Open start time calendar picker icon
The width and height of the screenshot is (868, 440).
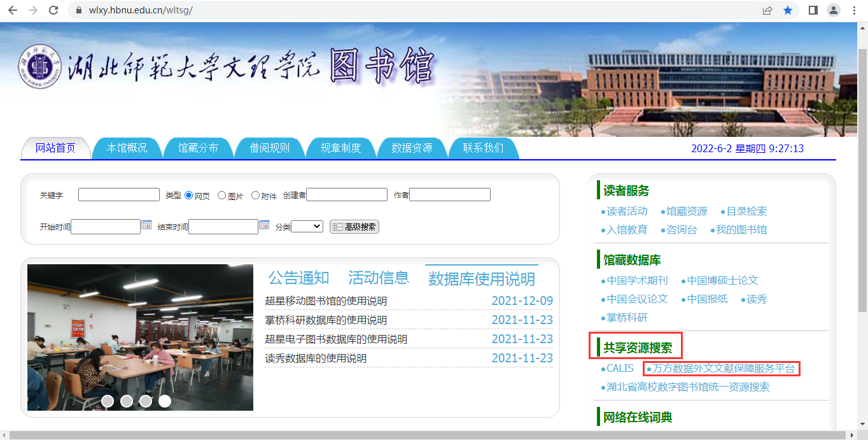click(x=146, y=225)
